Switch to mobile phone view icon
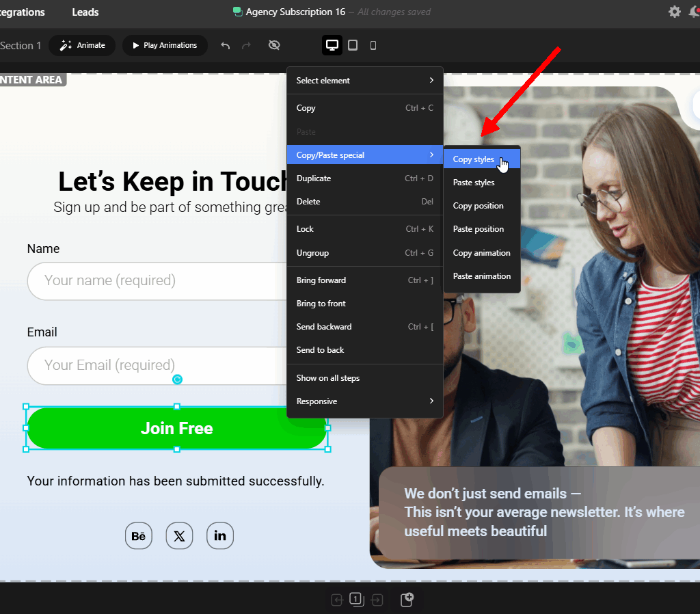Screen dimensions: 700x614 [x=373, y=45]
